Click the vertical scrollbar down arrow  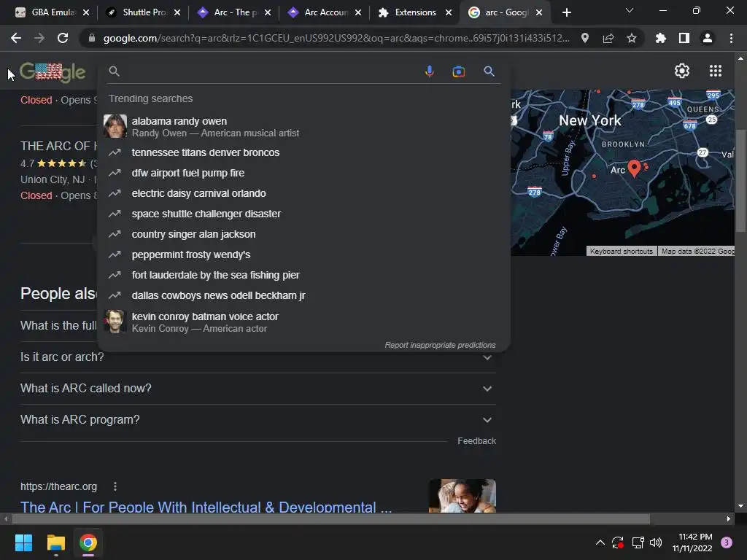[x=740, y=506]
